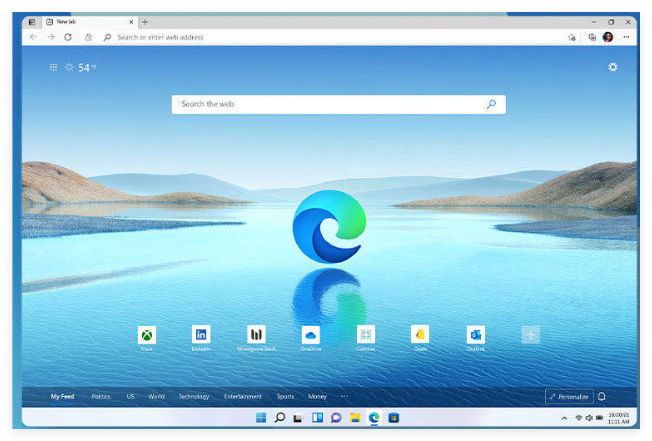Close the New tab tab
652x441 pixels.
[131, 22]
